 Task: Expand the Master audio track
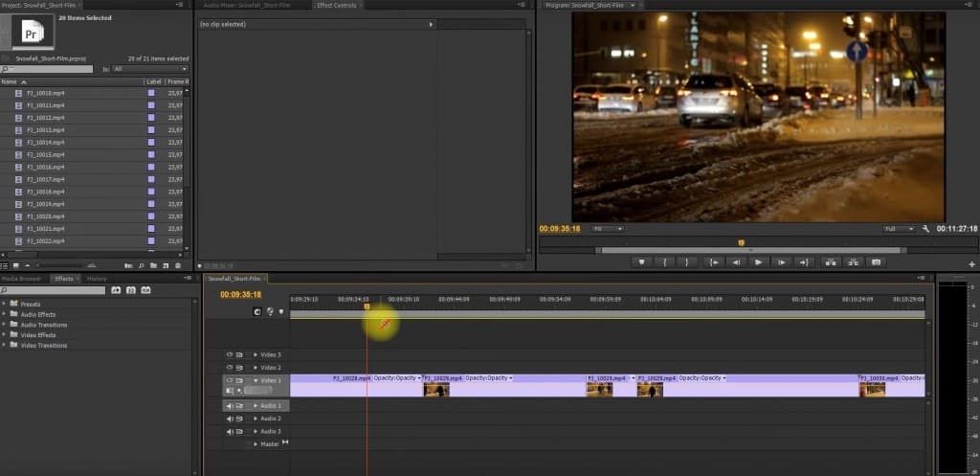(x=255, y=444)
